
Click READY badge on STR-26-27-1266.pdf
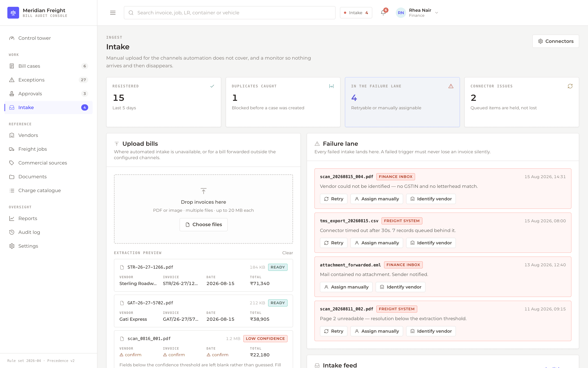click(278, 267)
